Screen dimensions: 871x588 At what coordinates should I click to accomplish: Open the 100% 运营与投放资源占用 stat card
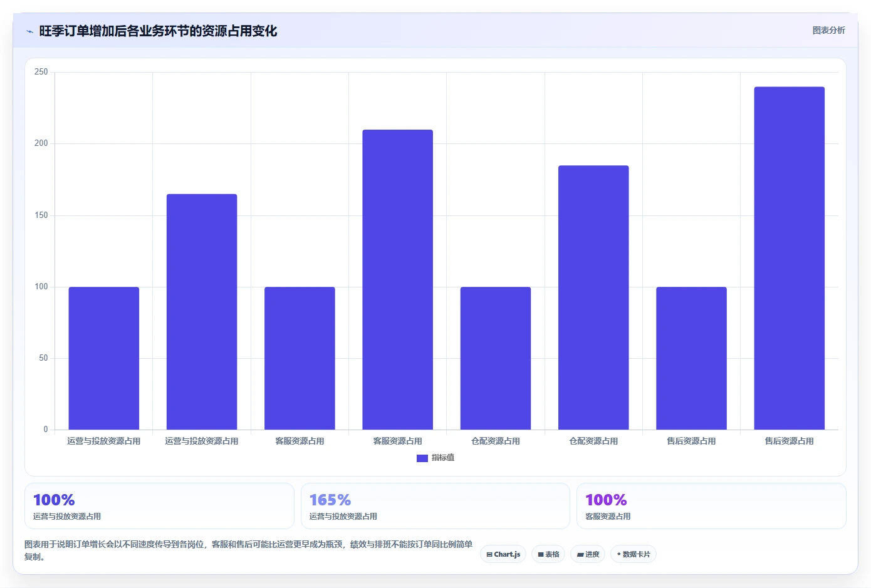[x=159, y=506]
